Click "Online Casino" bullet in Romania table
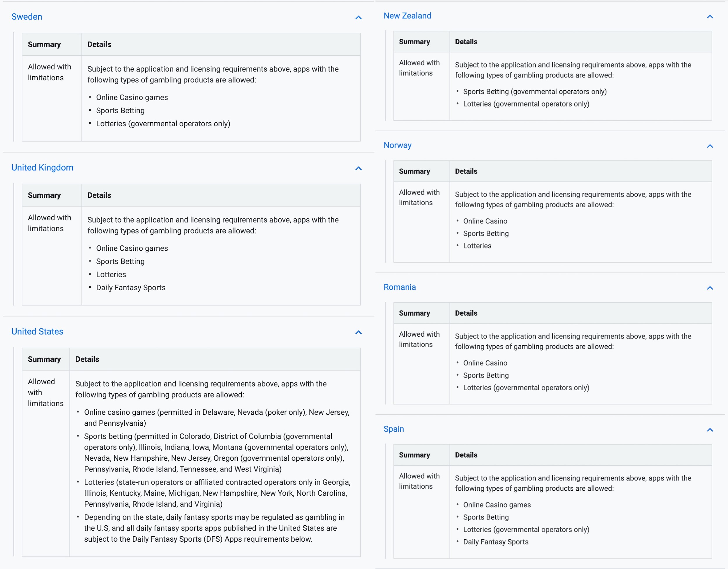The image size is (728, 569). 485,363
